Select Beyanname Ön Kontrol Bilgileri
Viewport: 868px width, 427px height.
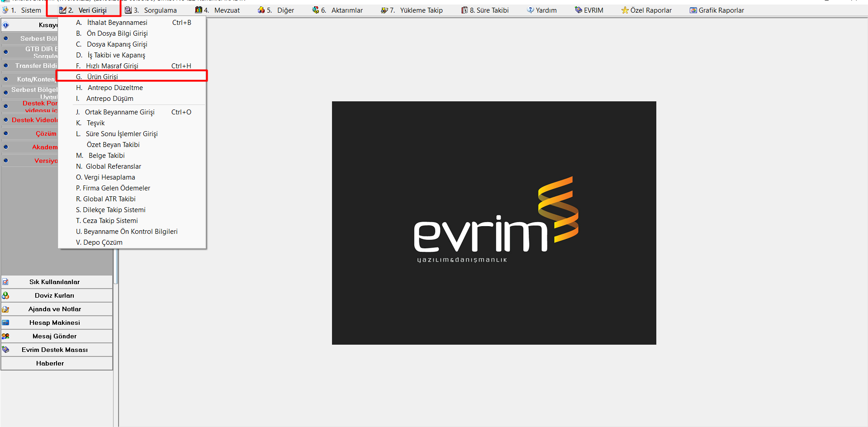[x=132, y=232]
